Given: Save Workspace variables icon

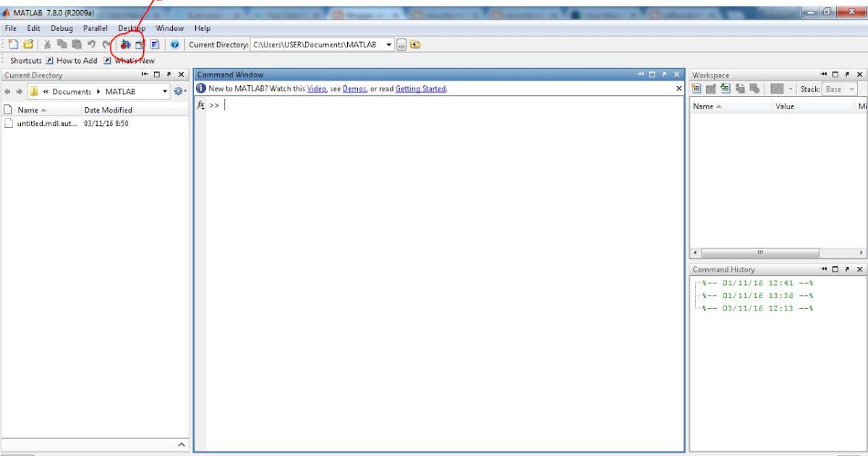Looking at the screenshot, I should click(740, 89).
